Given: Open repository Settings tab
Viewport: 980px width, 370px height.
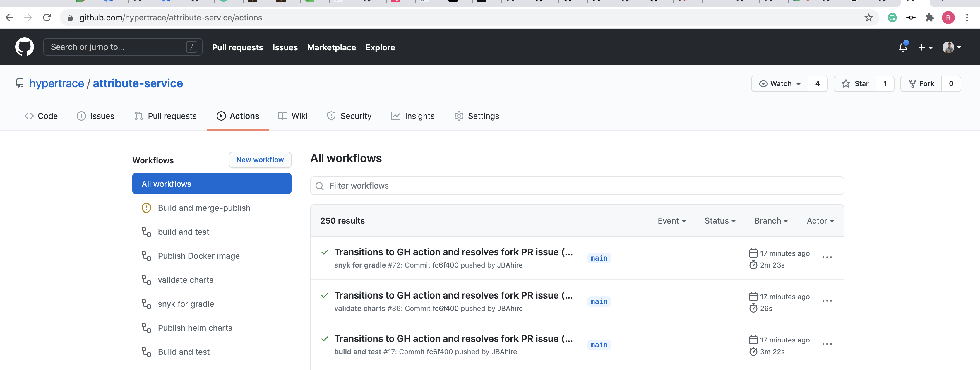Looking at the screenshot, I should pos(477,116).
